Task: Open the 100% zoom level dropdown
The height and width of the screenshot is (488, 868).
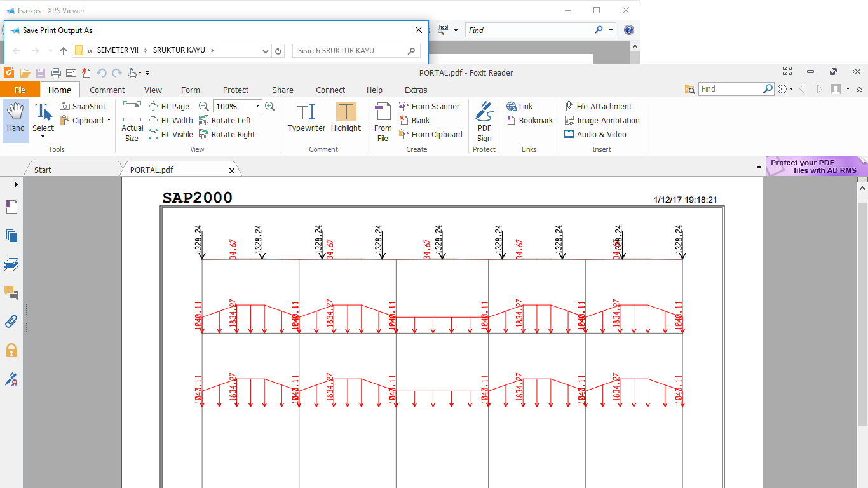Action: coord(257,107)
